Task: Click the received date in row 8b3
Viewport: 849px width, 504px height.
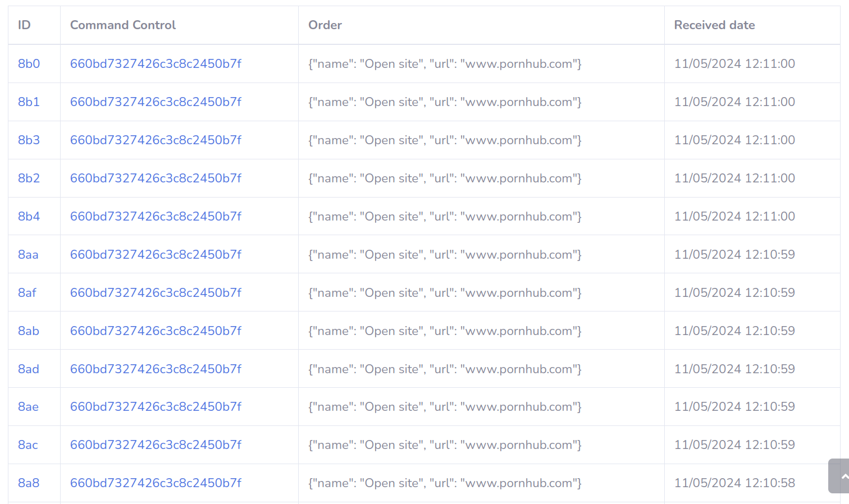Action: click(734, 140)
